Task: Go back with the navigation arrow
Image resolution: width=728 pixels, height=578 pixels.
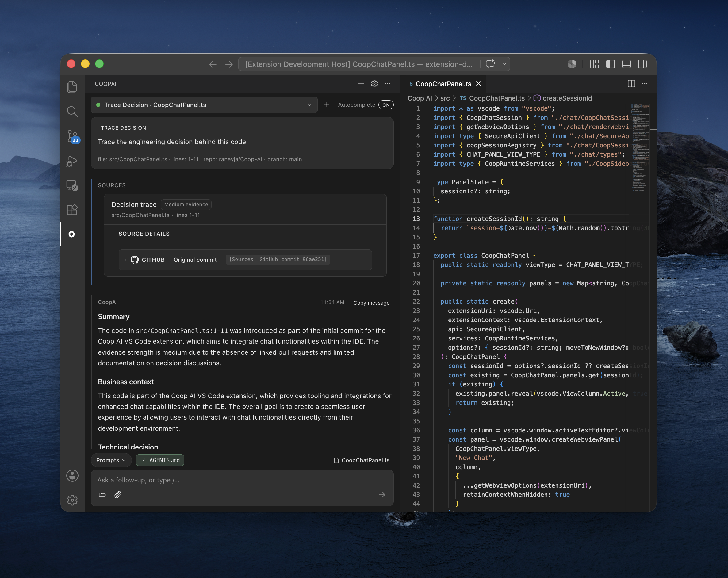Action: tap(213, 64)
